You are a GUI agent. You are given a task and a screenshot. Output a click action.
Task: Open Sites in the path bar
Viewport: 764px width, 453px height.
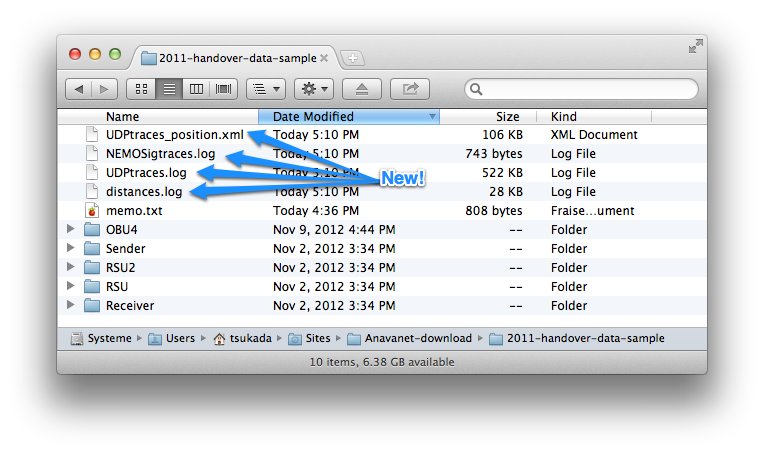pyautogui.click(x=309, y=339)
